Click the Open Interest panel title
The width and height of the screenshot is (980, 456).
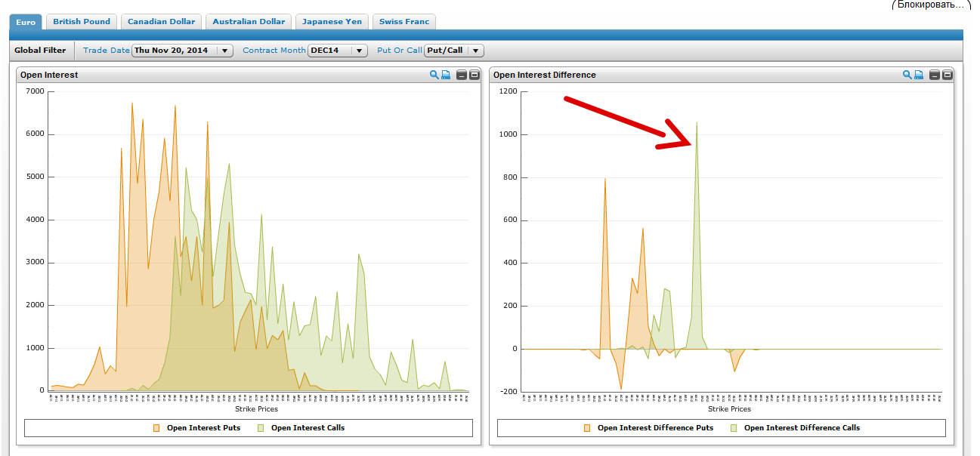point(49,75)
